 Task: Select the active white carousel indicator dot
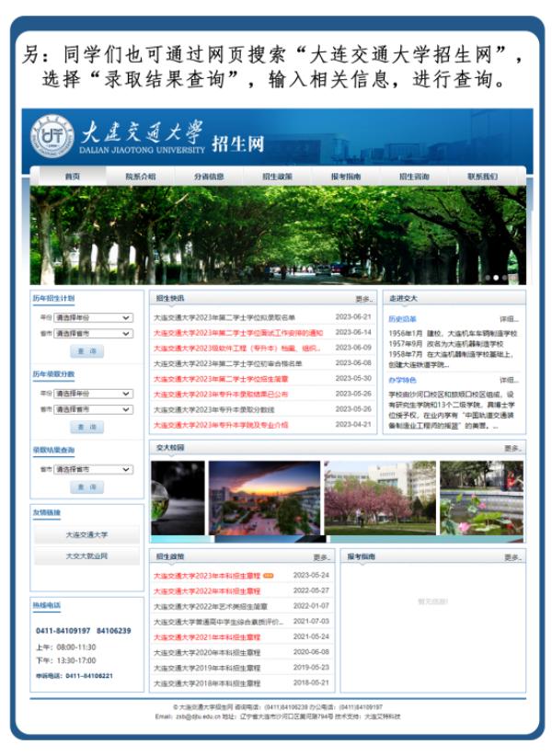coord(496,278)
